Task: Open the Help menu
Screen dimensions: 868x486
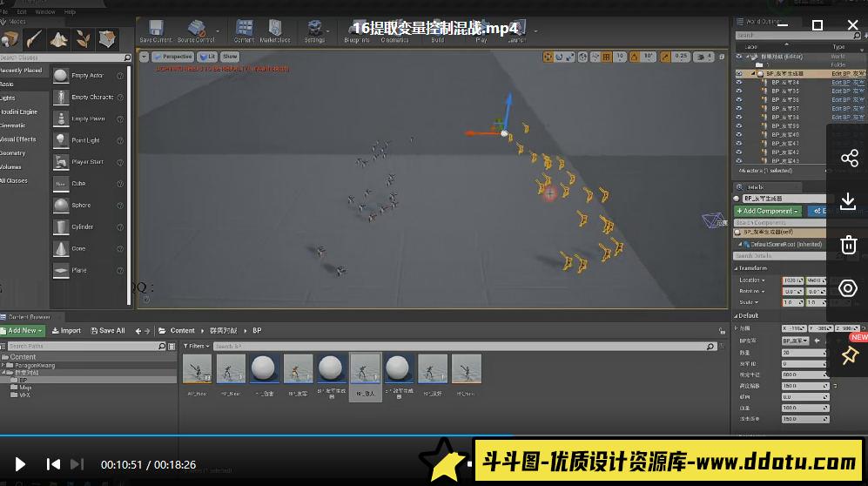Action: point(70,11)
